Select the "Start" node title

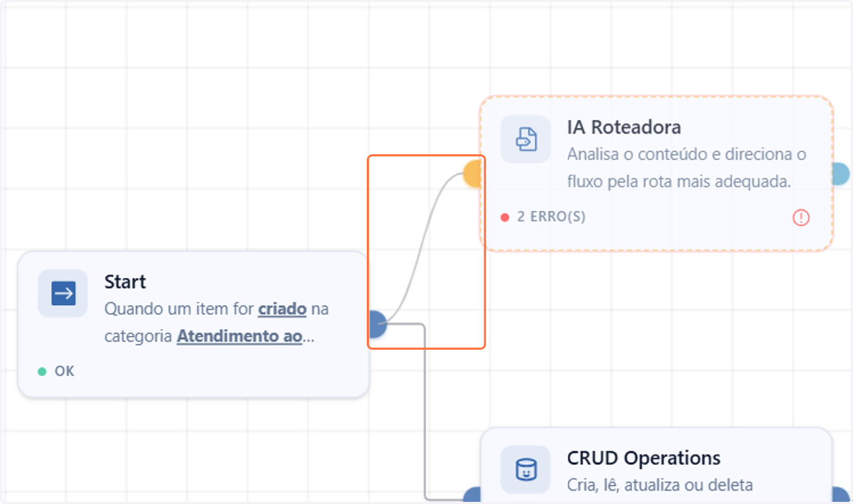(x=125, y=282)
